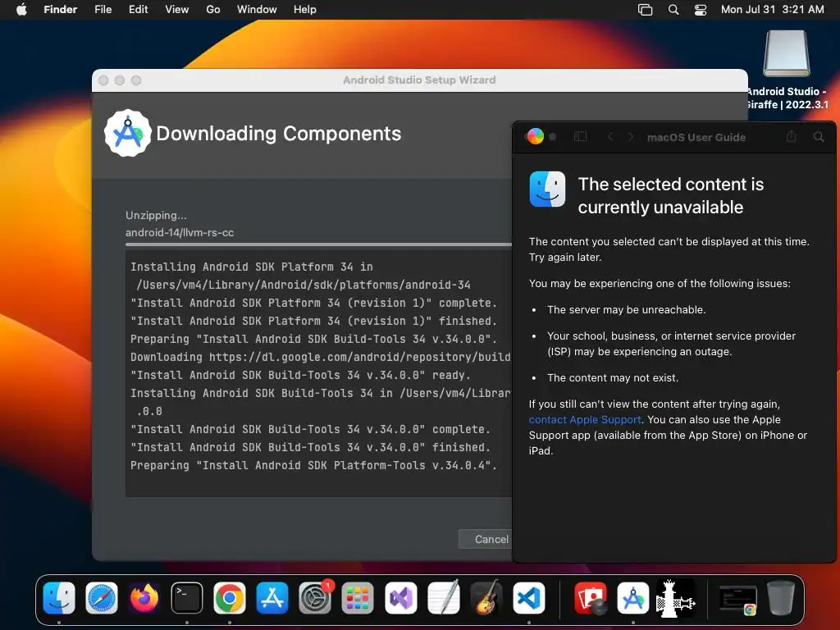Open the Help menu
This screenshot has width=840, height=630.
tap(305, 9)
